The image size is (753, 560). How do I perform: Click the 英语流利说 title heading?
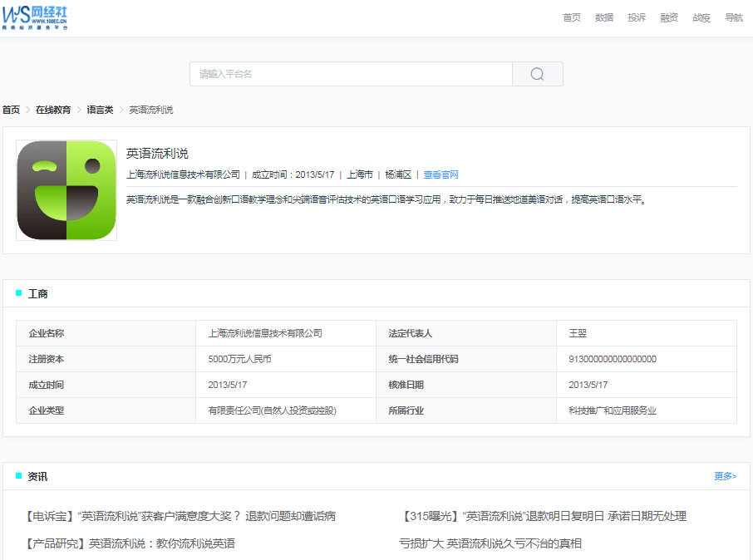click(x=157, y=154)
